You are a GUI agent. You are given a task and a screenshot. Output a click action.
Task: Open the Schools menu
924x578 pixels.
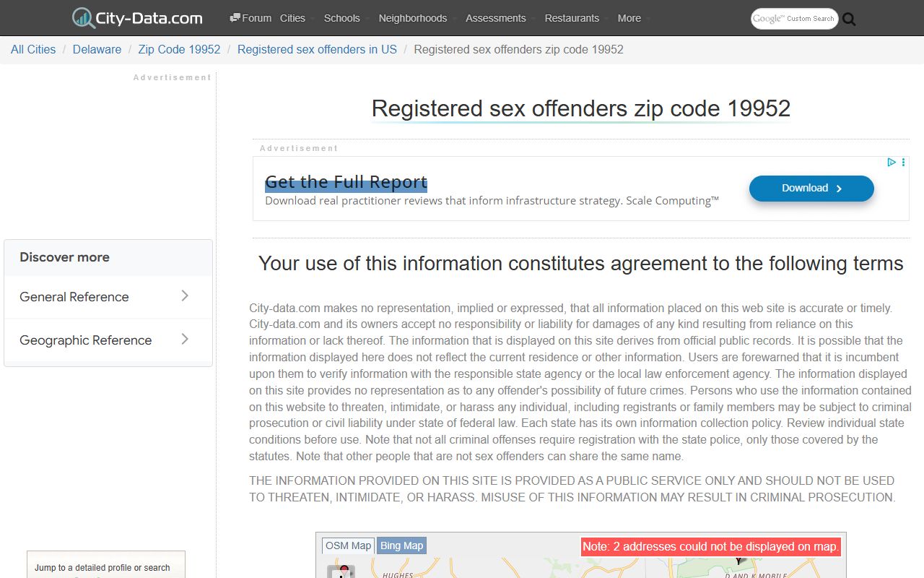342,18
